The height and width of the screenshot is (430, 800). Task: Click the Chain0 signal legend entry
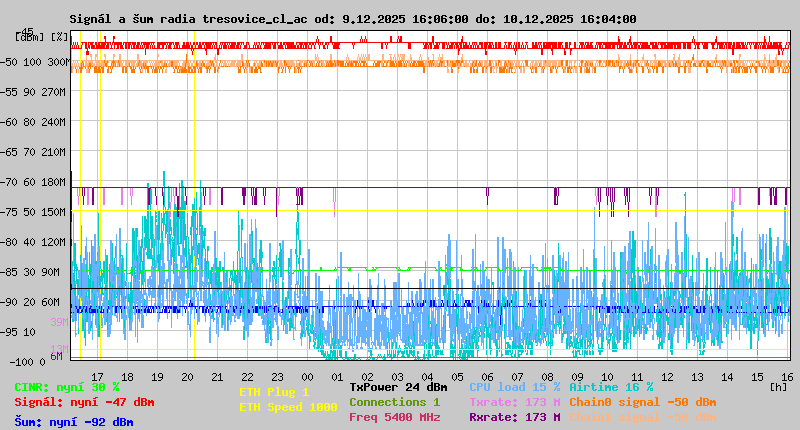pyautogui.click(x=642, y=402)
